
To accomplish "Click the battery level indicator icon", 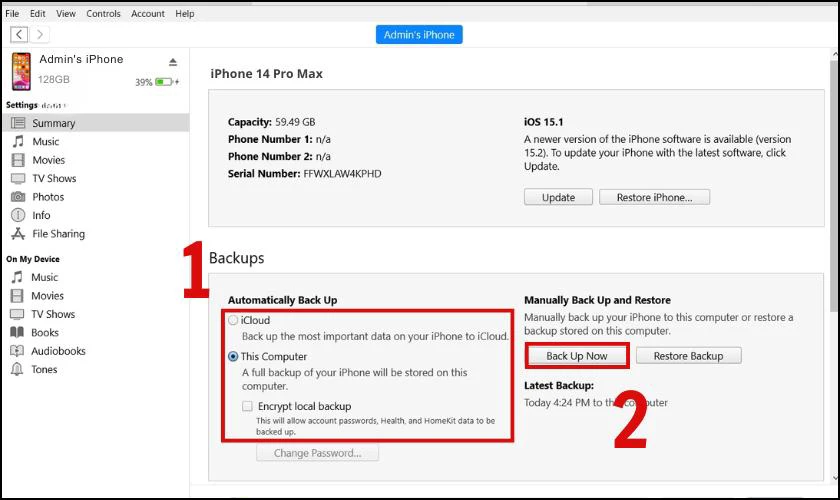I will [164, 82].
